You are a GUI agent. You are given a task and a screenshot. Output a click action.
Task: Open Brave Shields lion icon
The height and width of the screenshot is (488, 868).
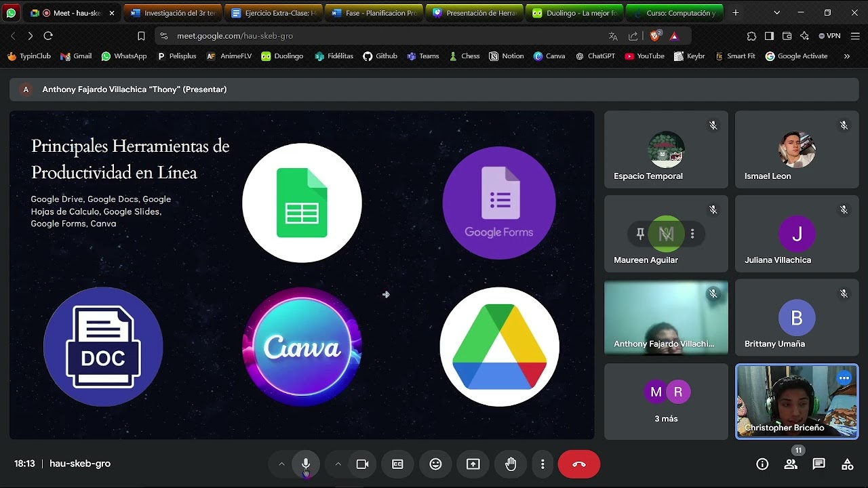click(x=655, y=36)
